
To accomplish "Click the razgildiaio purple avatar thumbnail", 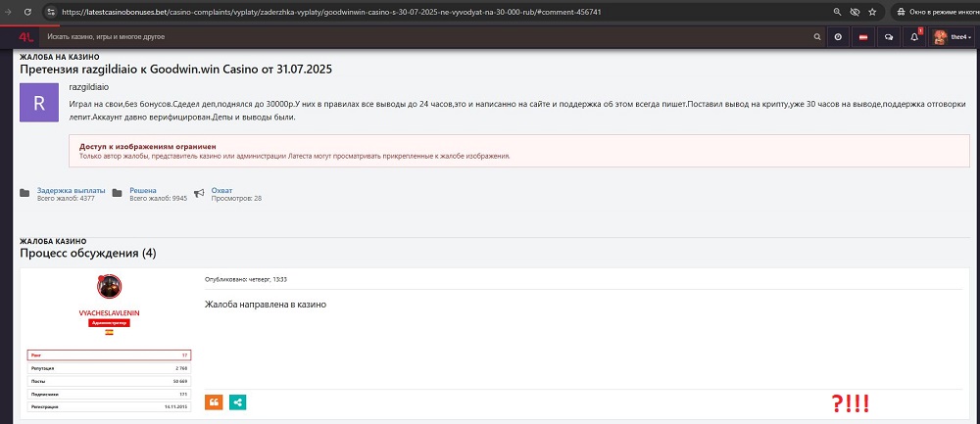I will click(x=39, y=103).
